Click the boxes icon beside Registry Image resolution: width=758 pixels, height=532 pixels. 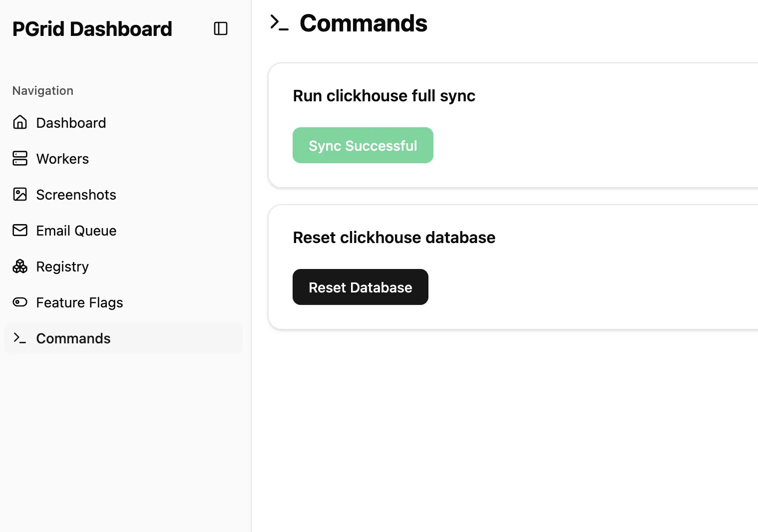(20, 266)
